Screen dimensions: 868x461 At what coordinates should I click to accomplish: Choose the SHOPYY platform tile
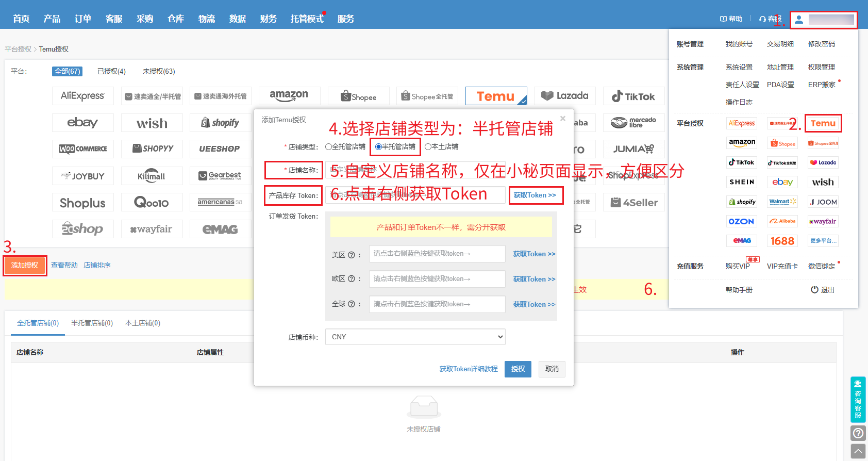tap(152, 149)
